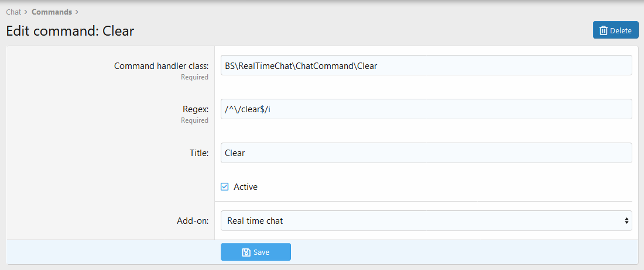Click the Command handler class label

click(x=161, y=66)
